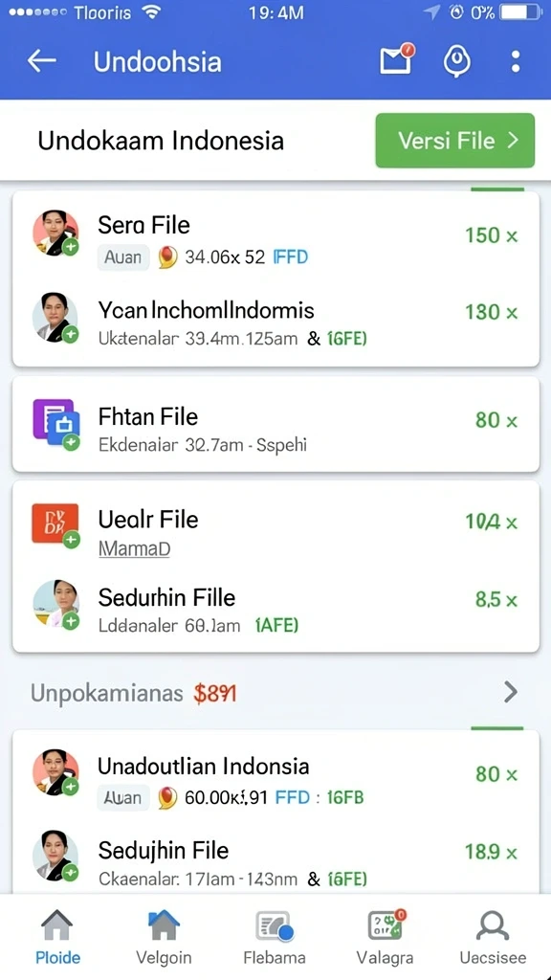Follow the MamaD link under Uealr File
Viewport: 551px width, 980px height.
tap(134, 548)
